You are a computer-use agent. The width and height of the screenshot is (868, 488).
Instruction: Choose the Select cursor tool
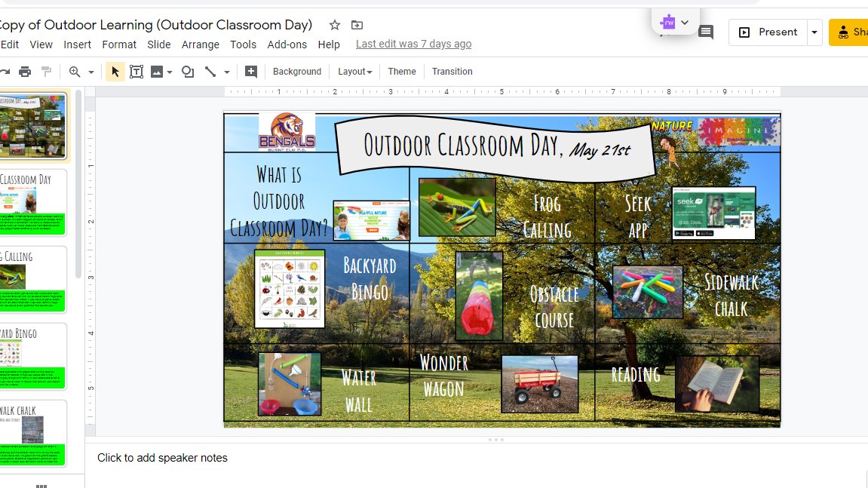(x=115, y=72)
